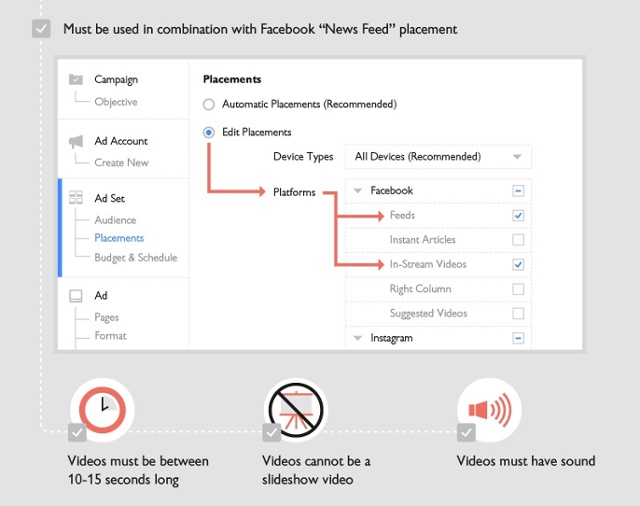Click the Instagram platform label
Screen dimensions: 640x506
coord(391,338)
